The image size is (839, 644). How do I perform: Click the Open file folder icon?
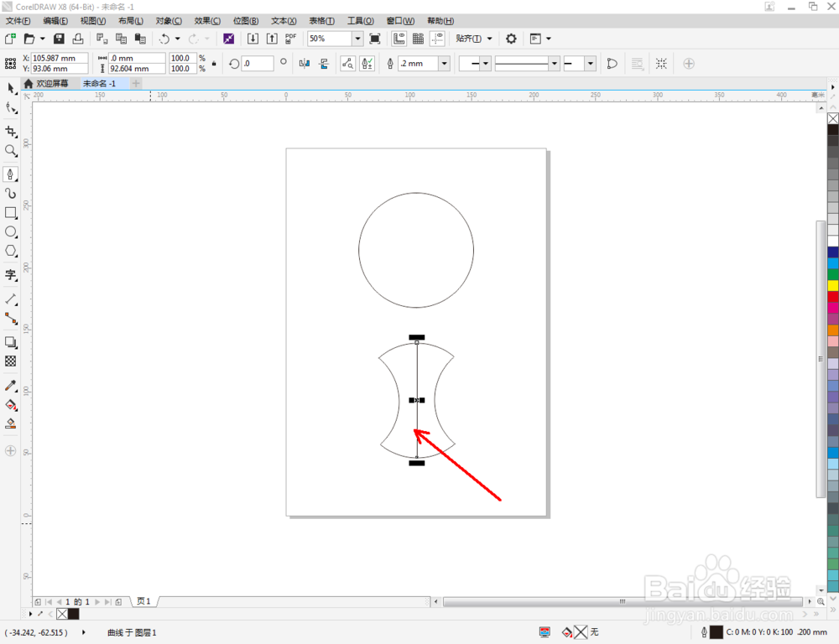coord(29,39)
